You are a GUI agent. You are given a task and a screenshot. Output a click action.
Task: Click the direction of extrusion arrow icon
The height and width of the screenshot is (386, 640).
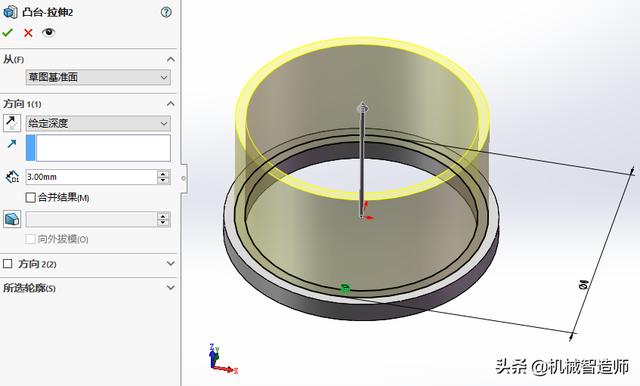coord(12,144)
